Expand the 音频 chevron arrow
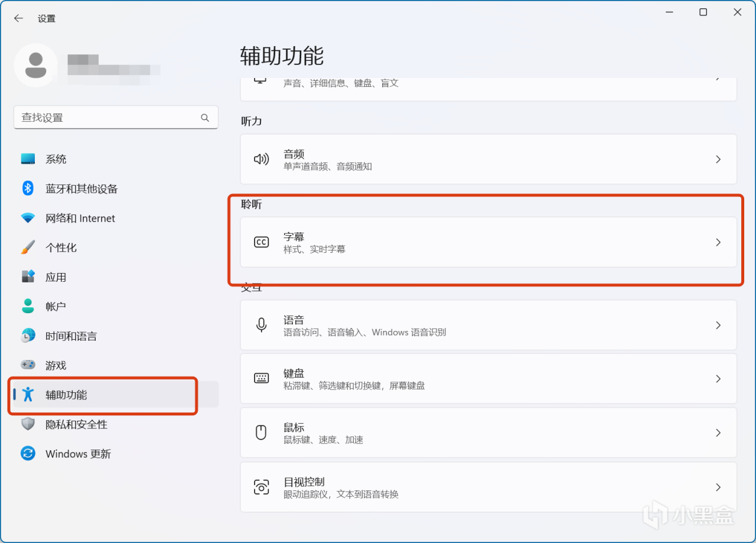 click(718, 159)
